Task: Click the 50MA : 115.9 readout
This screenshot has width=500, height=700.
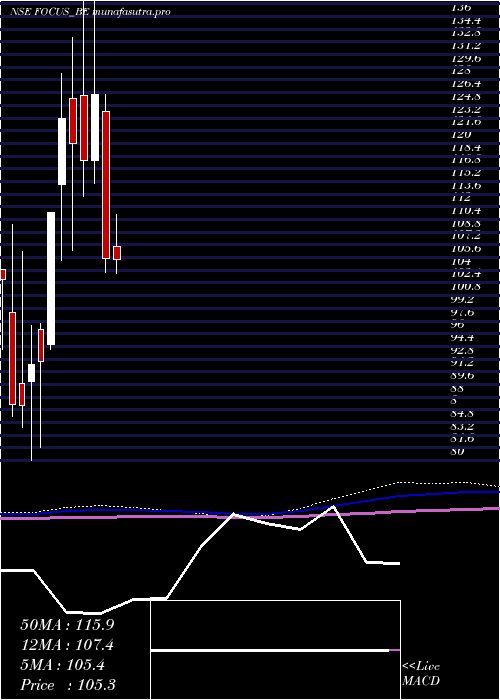Action: (x=67, y=625)
